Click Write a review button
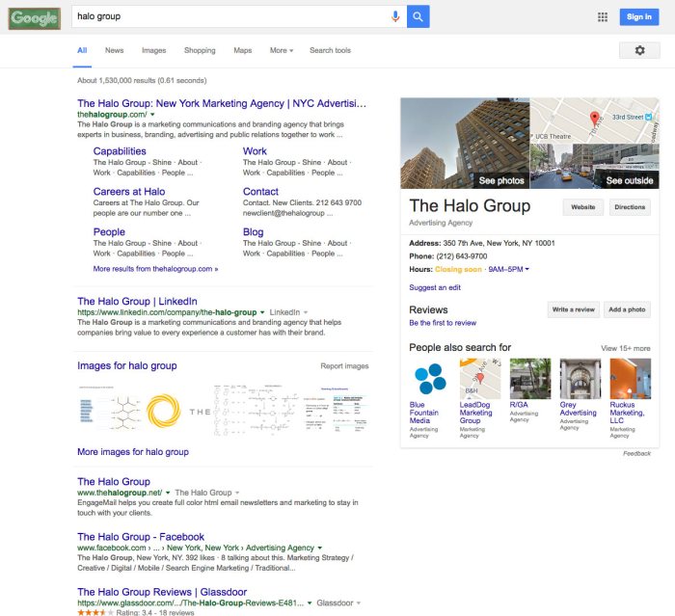Image resolution: width=675 pixels, height=616 pixels. pos(574,309)
